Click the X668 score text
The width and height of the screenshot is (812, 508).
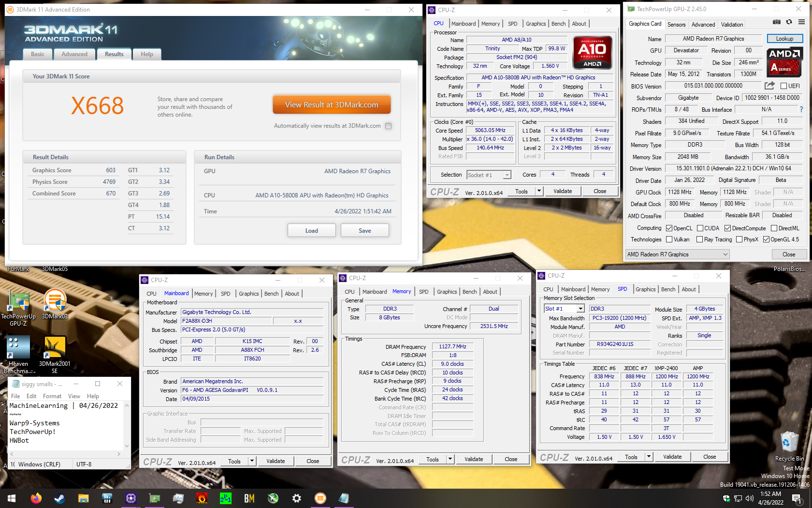(97, 105)
